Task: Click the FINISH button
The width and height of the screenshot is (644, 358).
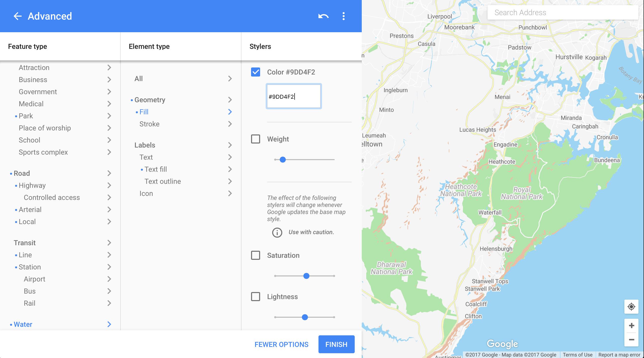Action: point(336,344)
